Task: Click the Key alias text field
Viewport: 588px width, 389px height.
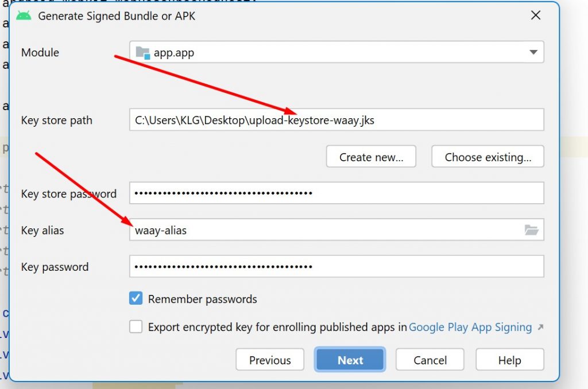Action: pyautogui.click(x=324, y=230)
